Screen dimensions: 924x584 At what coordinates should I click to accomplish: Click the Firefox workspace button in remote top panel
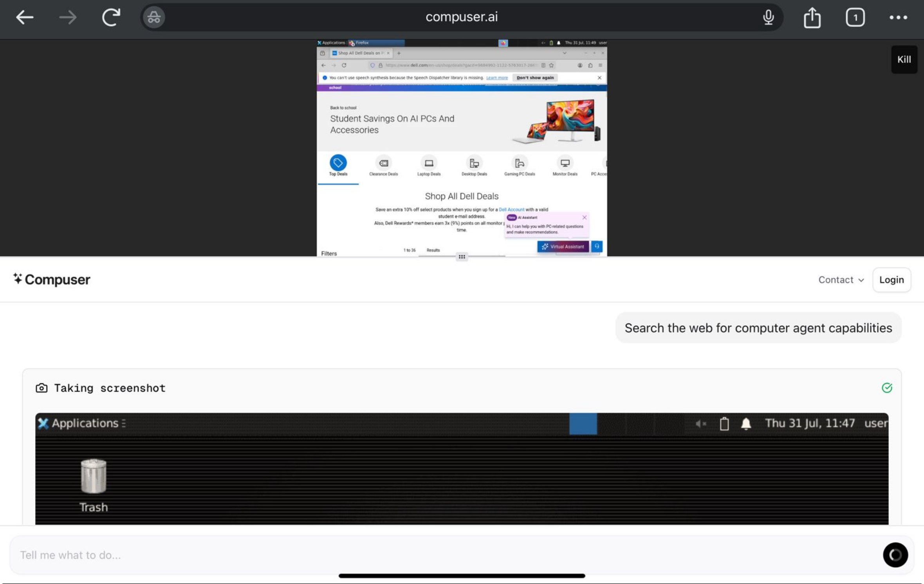503,43
